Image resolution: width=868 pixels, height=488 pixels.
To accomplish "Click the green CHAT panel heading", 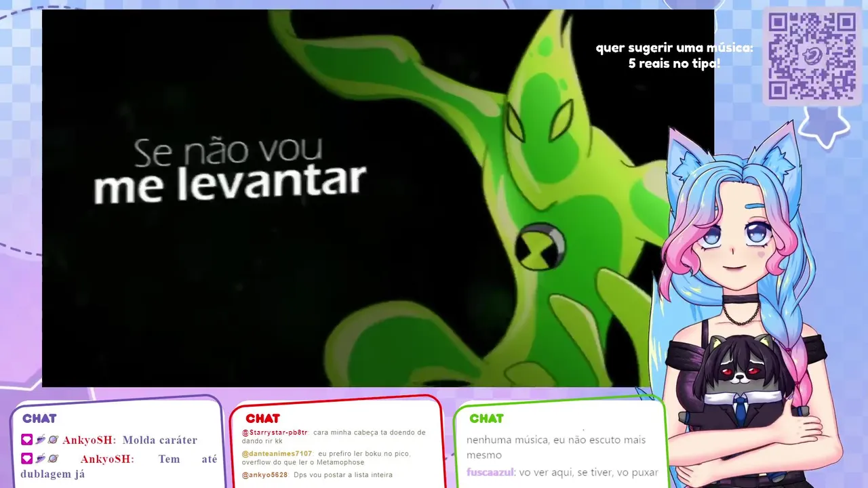I will coord(486,418).
